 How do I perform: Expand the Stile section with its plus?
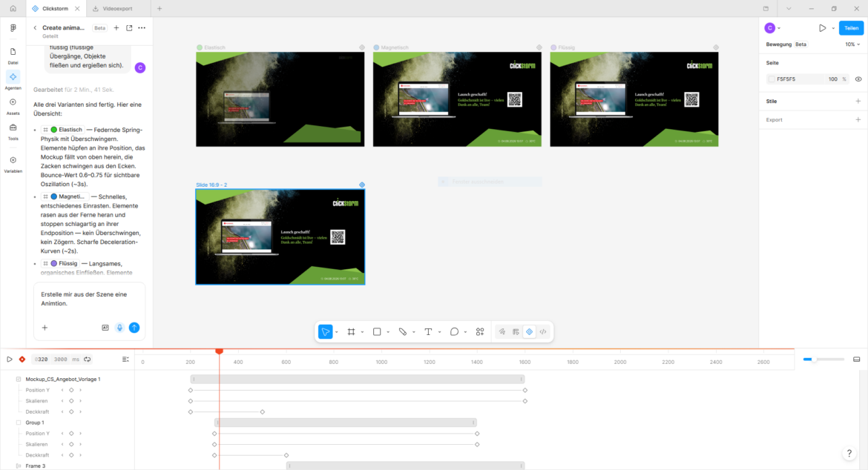(x=858, y=101)
